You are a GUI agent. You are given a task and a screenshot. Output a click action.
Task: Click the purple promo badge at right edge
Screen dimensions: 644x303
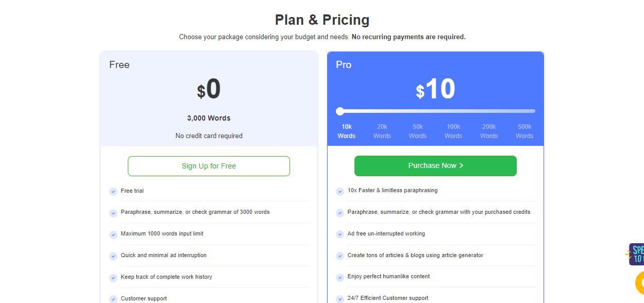[x=637, y=254]
